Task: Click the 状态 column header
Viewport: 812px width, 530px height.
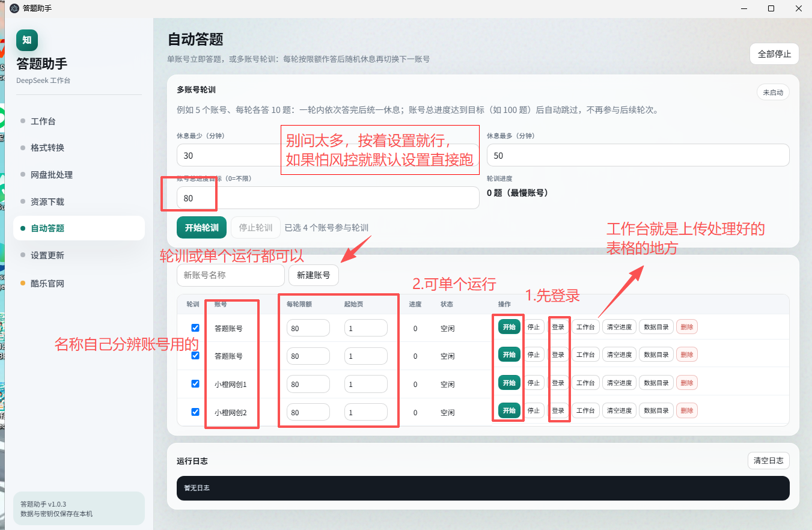Action: pos(447,304)
